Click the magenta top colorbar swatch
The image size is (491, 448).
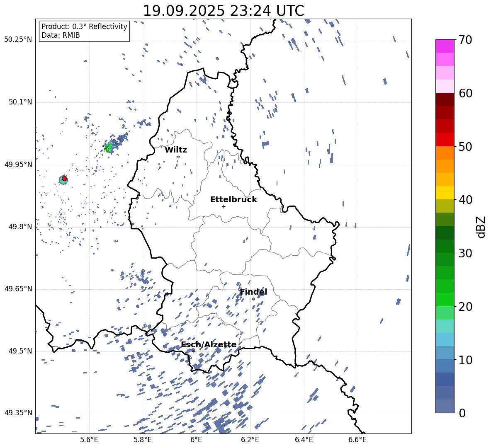click(445, 46)
